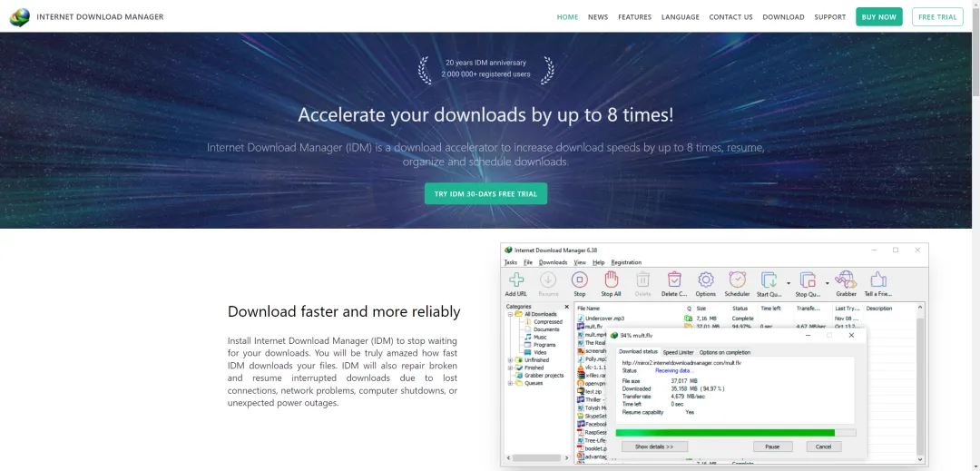This screenshot has width=980, height=471.
Task: Click the BUY NOW button
Action: (x=878, y=16)
